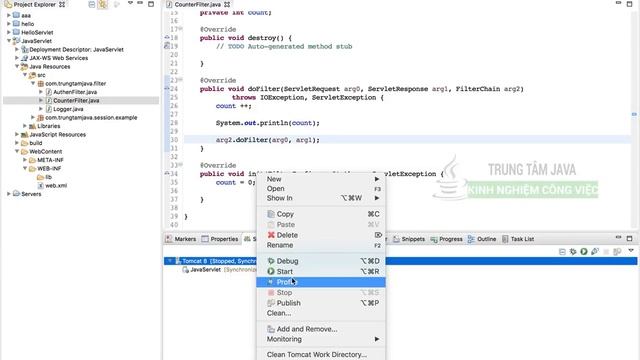
Task: Open Monitoring submenu
Action: pyautogui.click(x=321, y=339)
